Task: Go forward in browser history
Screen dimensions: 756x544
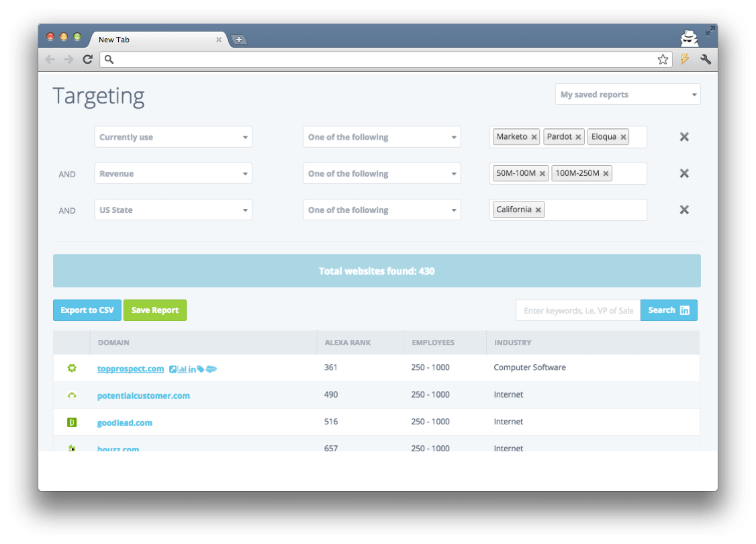Action: (68, 59)
